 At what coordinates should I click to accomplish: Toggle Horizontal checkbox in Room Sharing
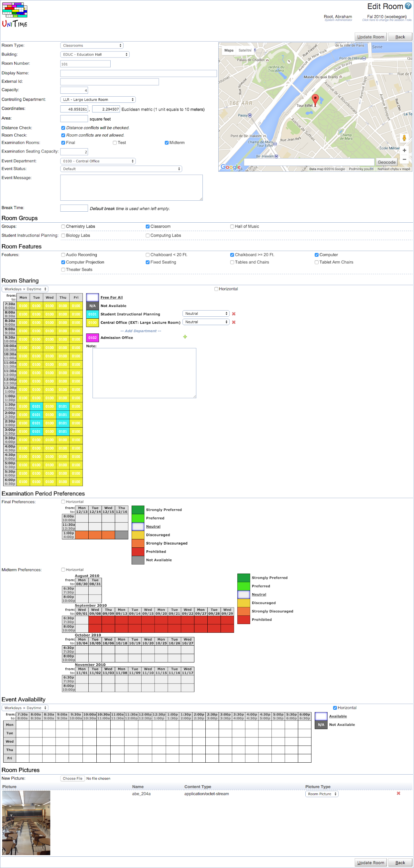tap(216, 289)
